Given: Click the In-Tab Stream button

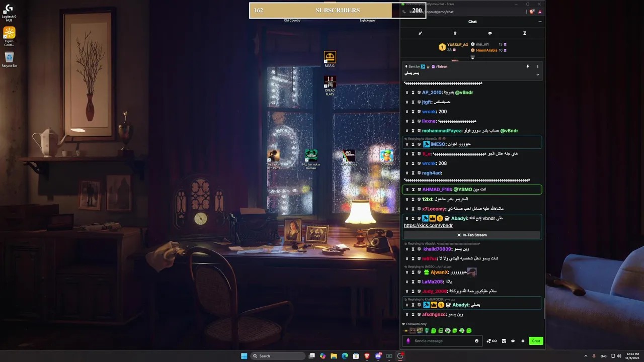Looking at the screenshot, I should pyautogui.click(x=472, y=235).
